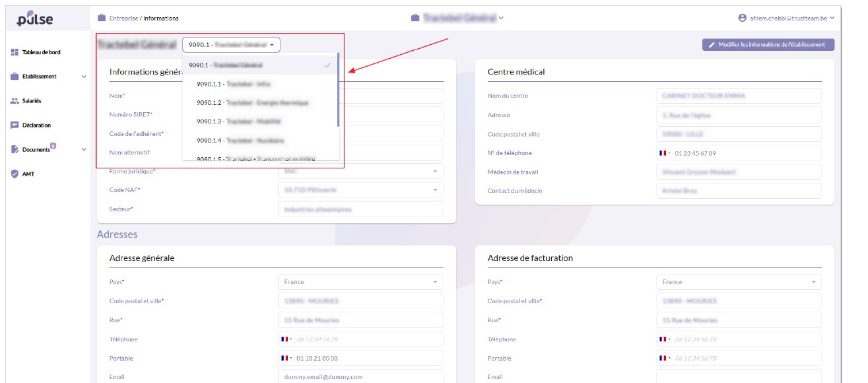This screenshot has height=383, width=868.
Task: Click the Centre médical Adresse field
Action: click(x=739, y=115)
